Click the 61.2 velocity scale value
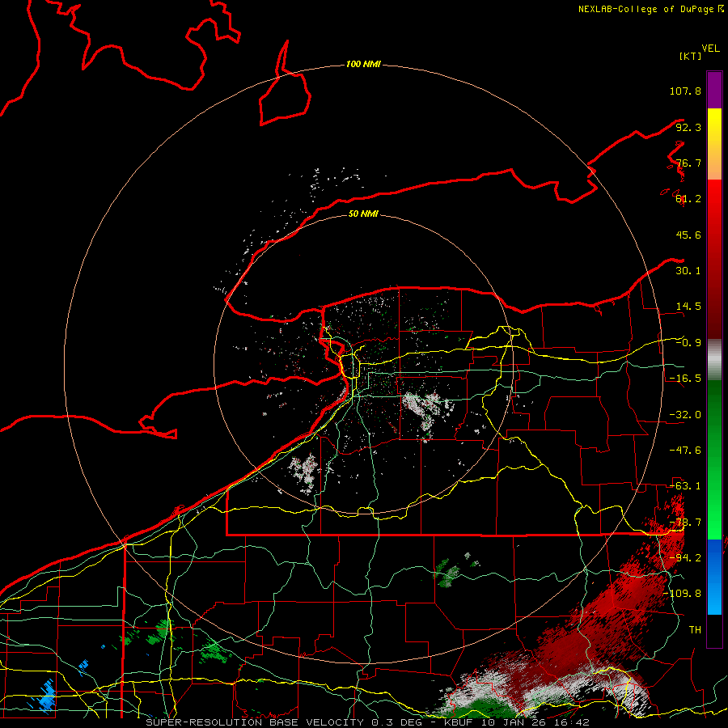Screen dimensions: 728x728 (x=688, y=199)
